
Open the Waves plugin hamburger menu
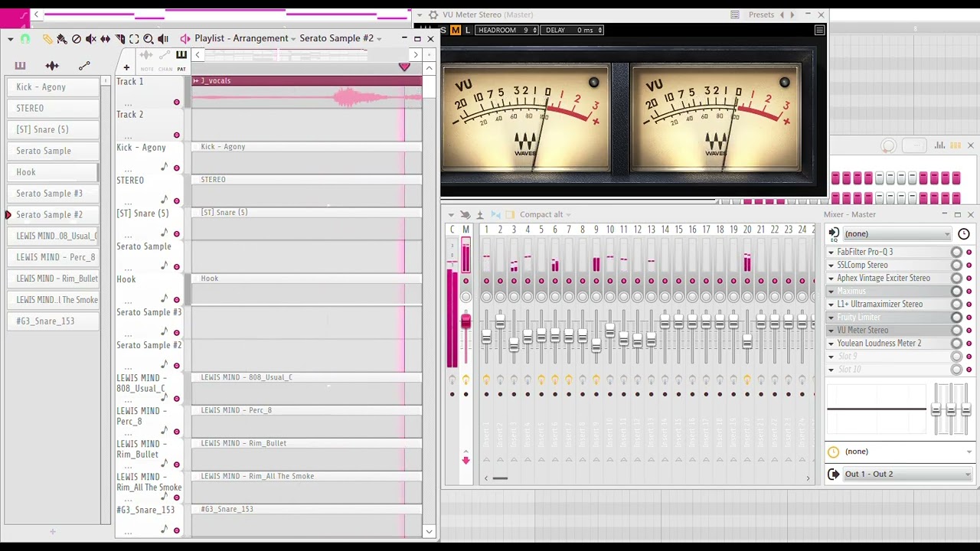tap(819, 30)
